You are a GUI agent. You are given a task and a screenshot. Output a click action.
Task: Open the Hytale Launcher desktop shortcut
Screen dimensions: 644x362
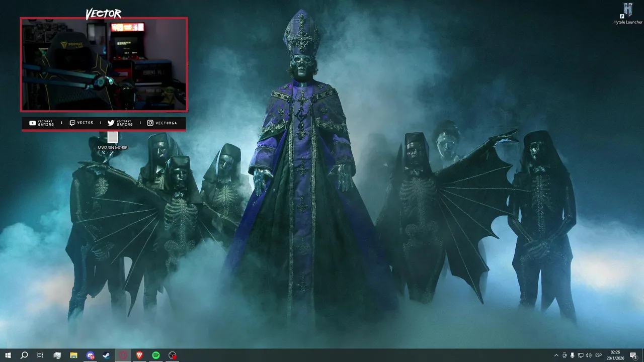coord(627,14)
